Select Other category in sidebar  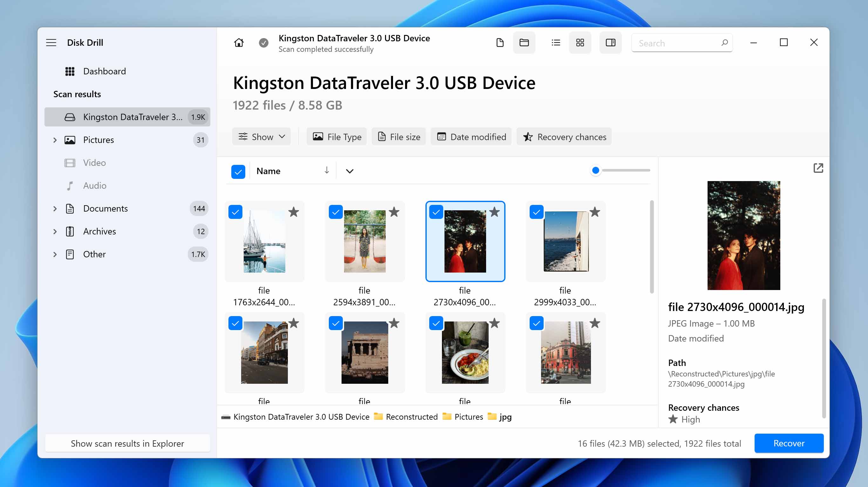click(127, 254)
